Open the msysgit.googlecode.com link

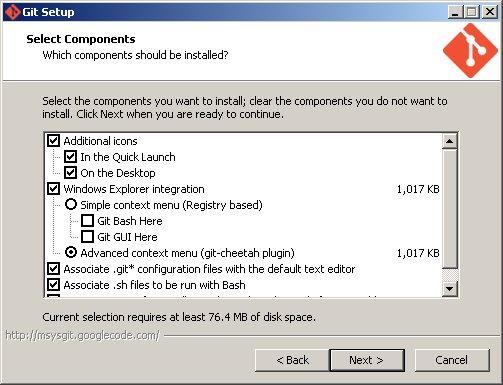(x=83, y=335)
